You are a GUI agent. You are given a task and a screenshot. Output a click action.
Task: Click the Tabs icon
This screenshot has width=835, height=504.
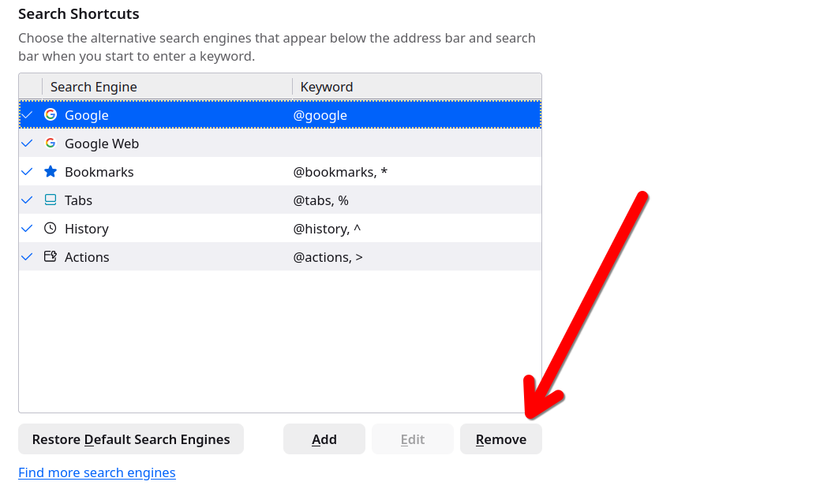coord(51,200)
